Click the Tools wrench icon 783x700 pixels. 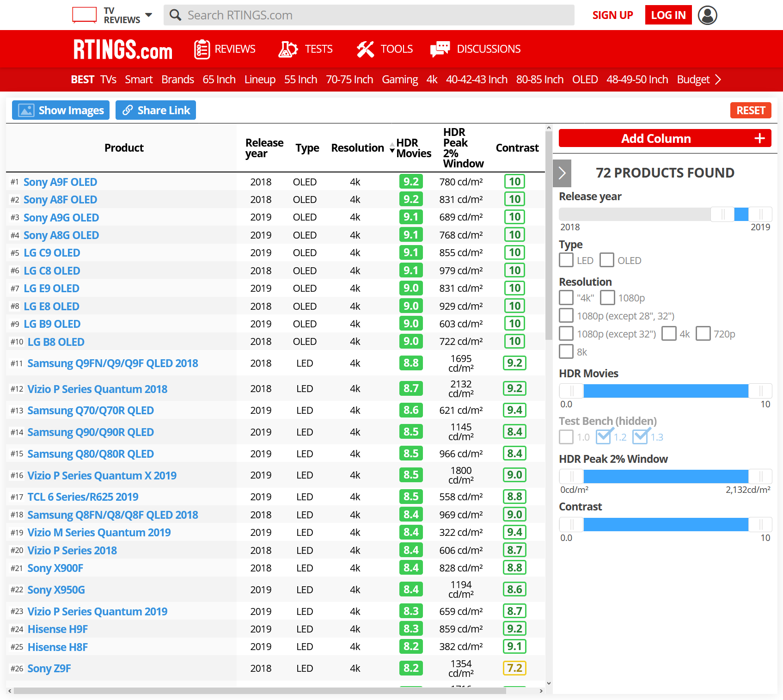[365, 49]
